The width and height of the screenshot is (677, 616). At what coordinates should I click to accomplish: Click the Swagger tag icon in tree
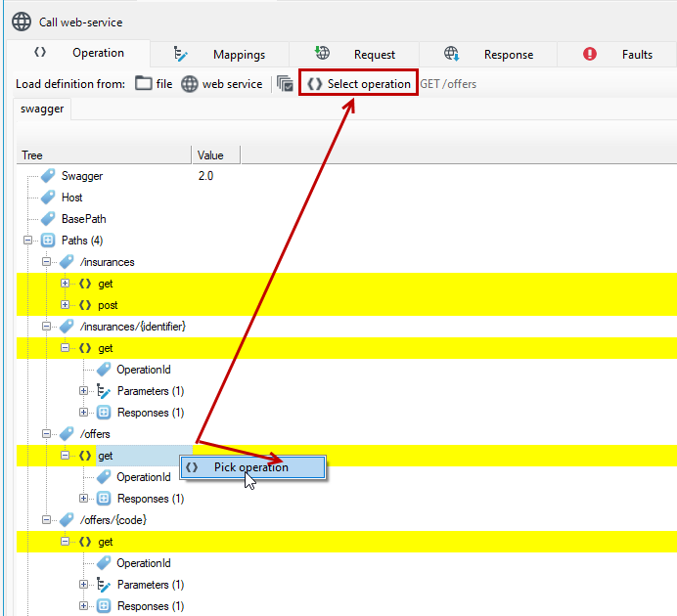(x=48, y=176)
